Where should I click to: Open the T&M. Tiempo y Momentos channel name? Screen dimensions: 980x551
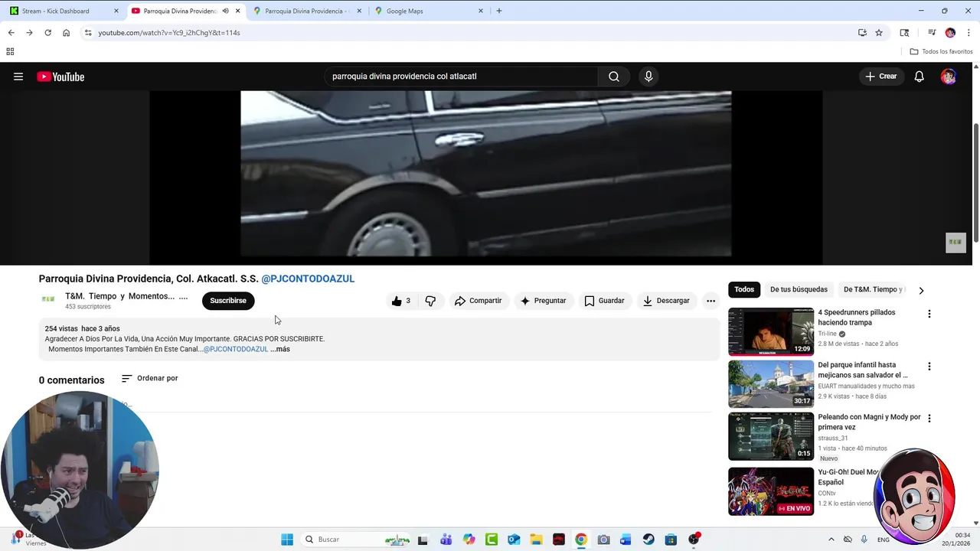(126, 296)
